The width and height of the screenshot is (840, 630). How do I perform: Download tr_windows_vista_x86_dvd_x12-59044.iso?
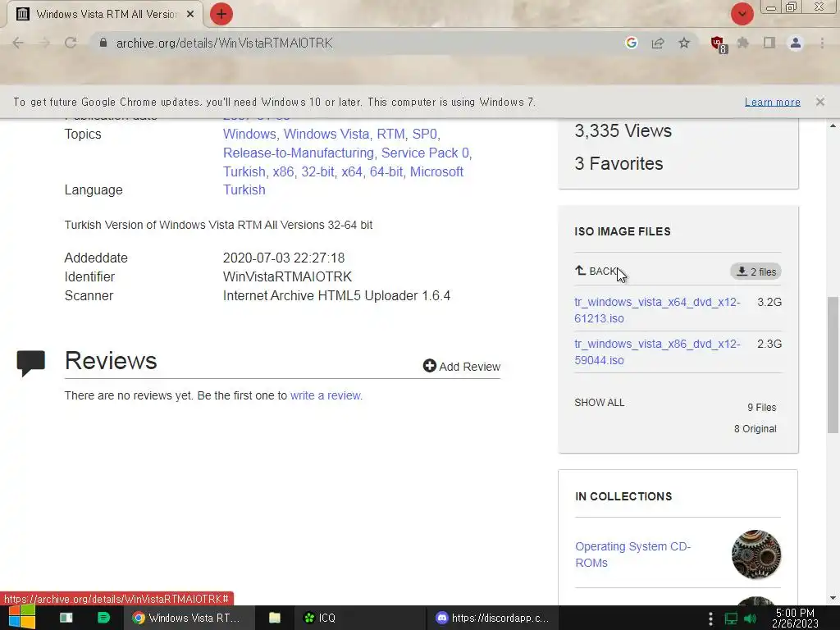pos(657,352)
